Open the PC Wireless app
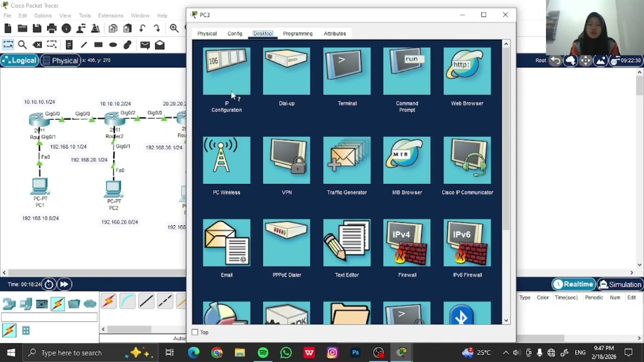The height and width of the screenshot is (362, 644). coord(226,160)
